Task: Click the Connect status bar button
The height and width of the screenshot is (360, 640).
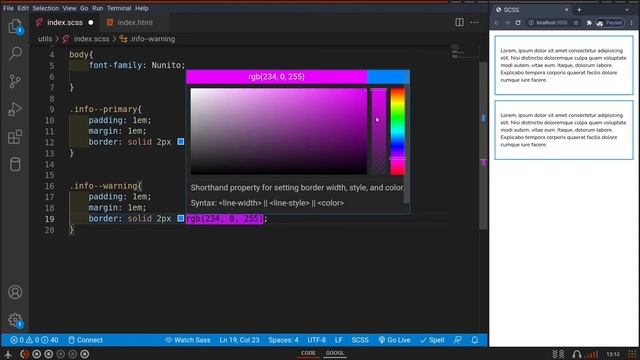Action: pos(85,340)
